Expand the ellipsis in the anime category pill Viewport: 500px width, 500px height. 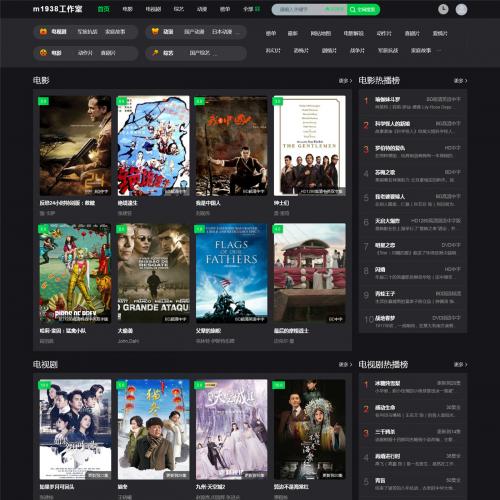coord(237,33)
